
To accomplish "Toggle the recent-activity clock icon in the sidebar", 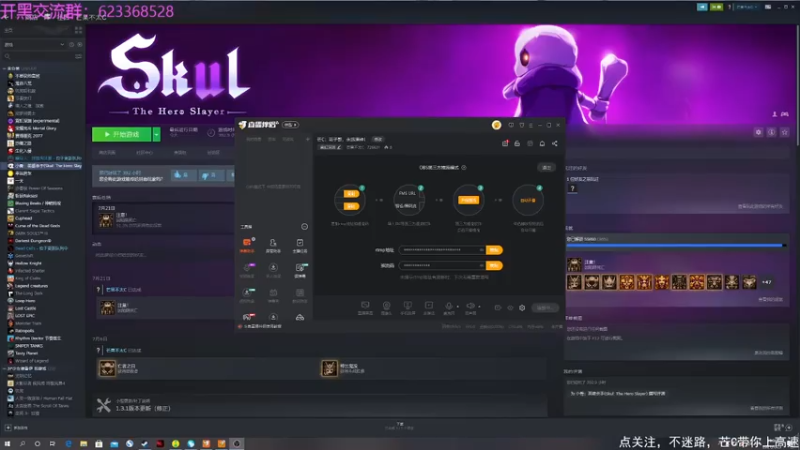I will (71, 44).
